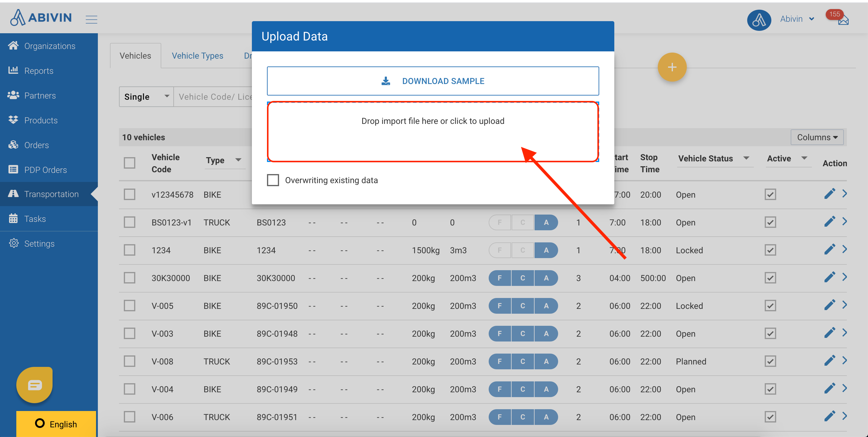Screen dimensions: 868x437
Task: Switch to the Vehicle Types tab
Action: (197, 56)
